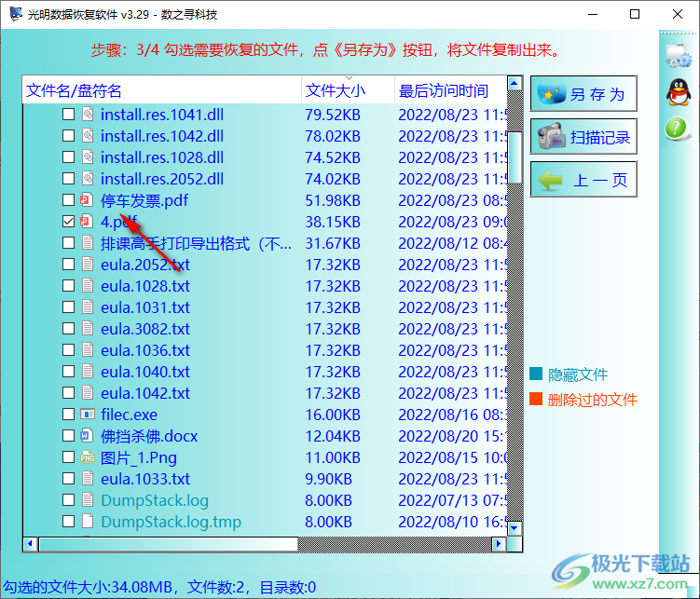Sort by the 文件名/盘符名 column header

(162, 90)
